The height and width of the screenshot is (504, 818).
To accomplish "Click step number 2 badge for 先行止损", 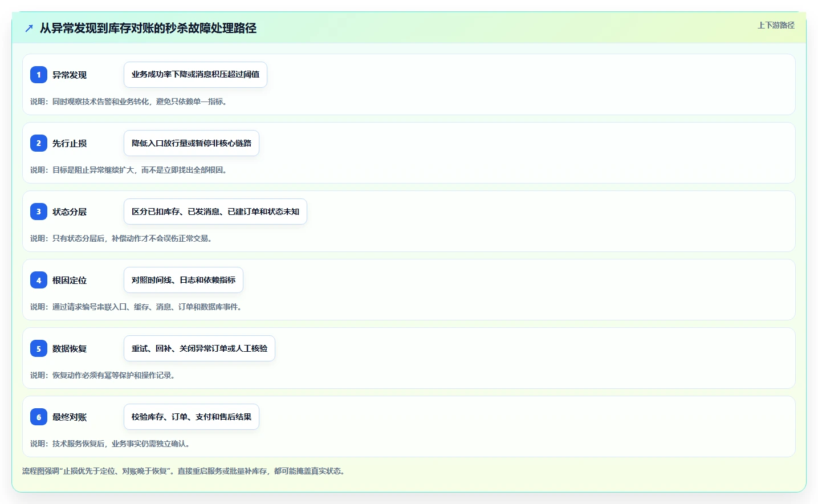I will click(39, 143).
